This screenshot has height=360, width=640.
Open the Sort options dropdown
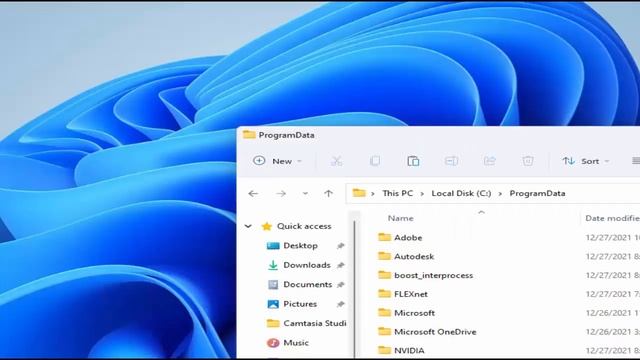pos(586,161)
